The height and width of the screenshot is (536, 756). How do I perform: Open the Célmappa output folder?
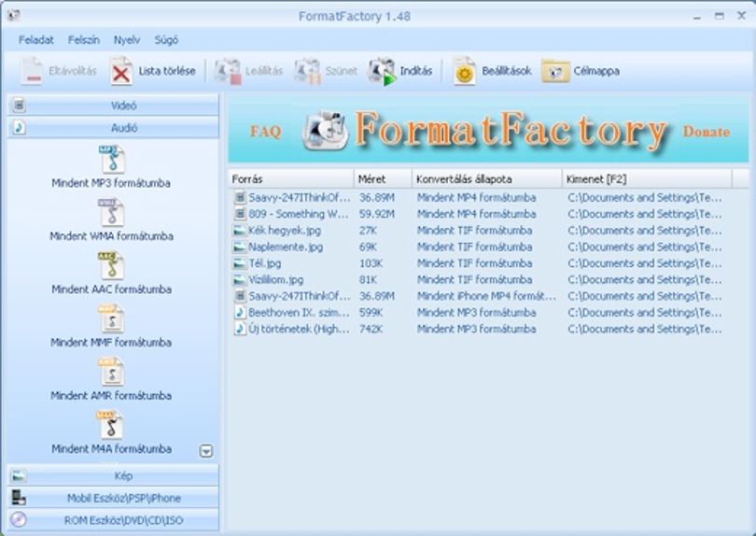pyautogui.click(x=581, y=71)
